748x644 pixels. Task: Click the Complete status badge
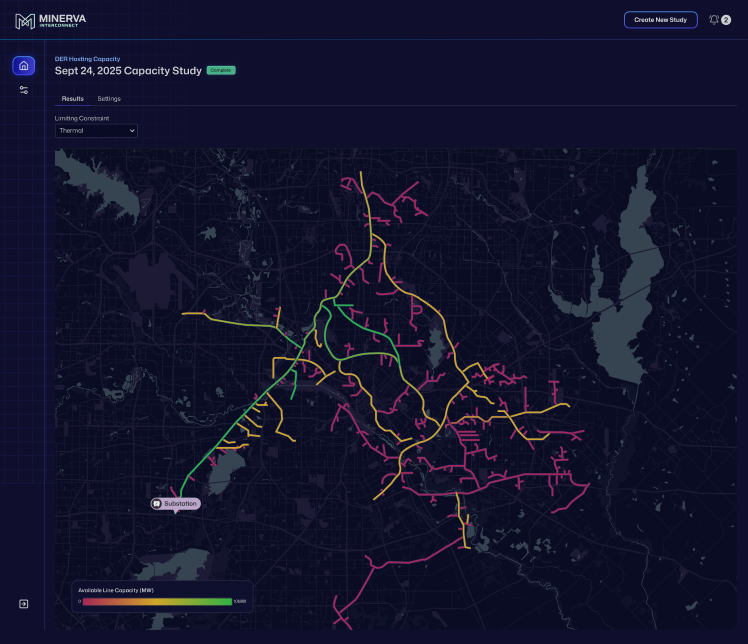pos(220,71)
